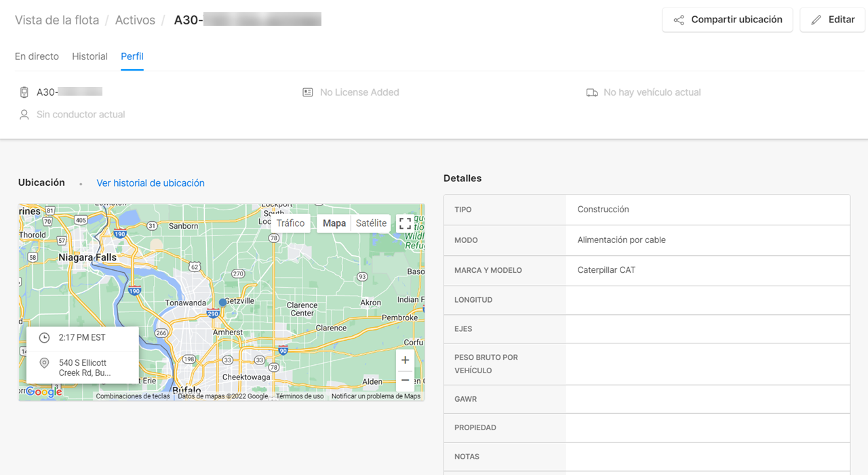Switch to the Historial tab

(x=90, y=56)
